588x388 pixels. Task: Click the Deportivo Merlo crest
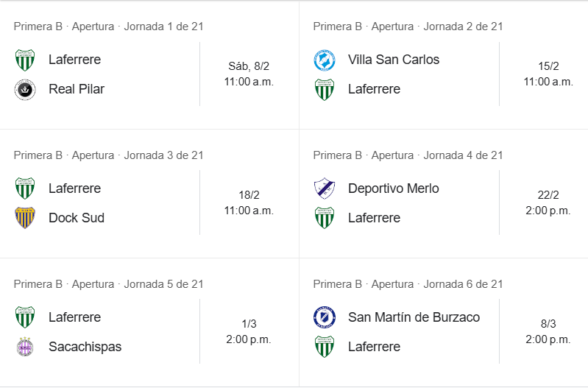[x=325, y=188]
